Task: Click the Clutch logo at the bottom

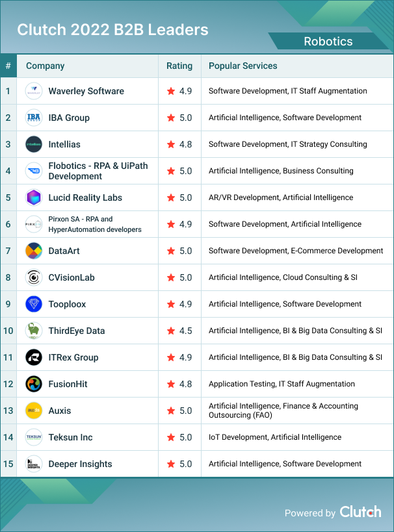Action: point(360,512)
